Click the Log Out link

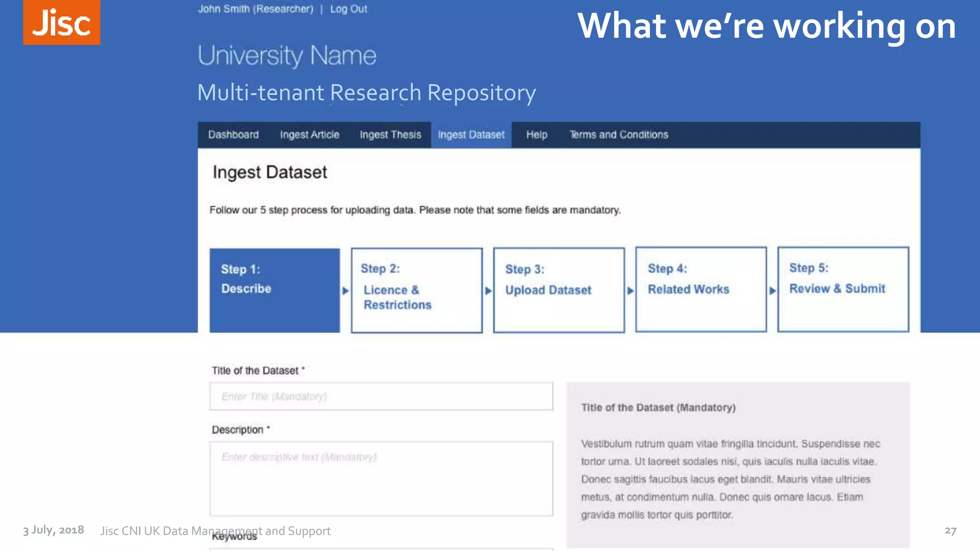coord(348,9)
